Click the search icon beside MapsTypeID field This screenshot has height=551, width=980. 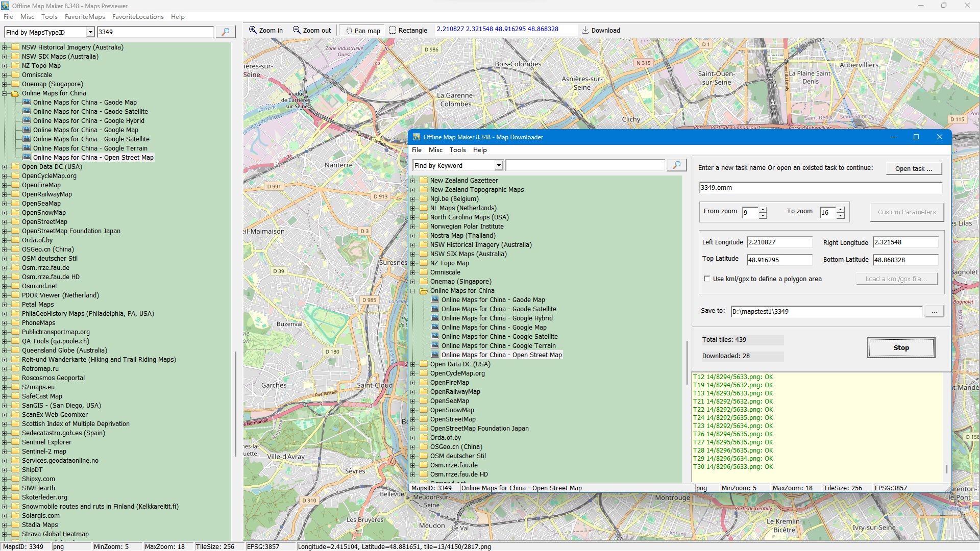pos(225,32)
